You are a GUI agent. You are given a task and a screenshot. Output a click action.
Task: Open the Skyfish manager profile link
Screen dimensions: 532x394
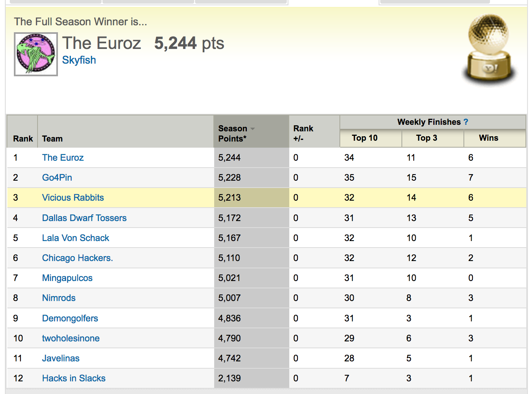point(79,60)
